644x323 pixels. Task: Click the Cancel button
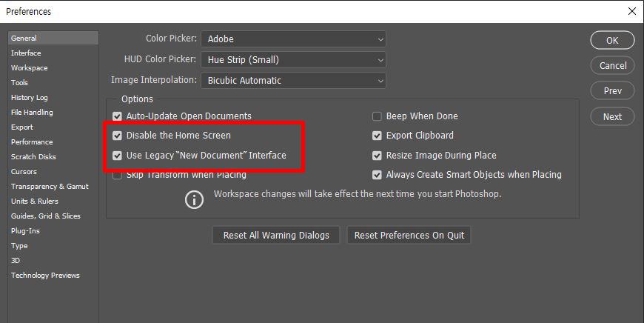612,66
